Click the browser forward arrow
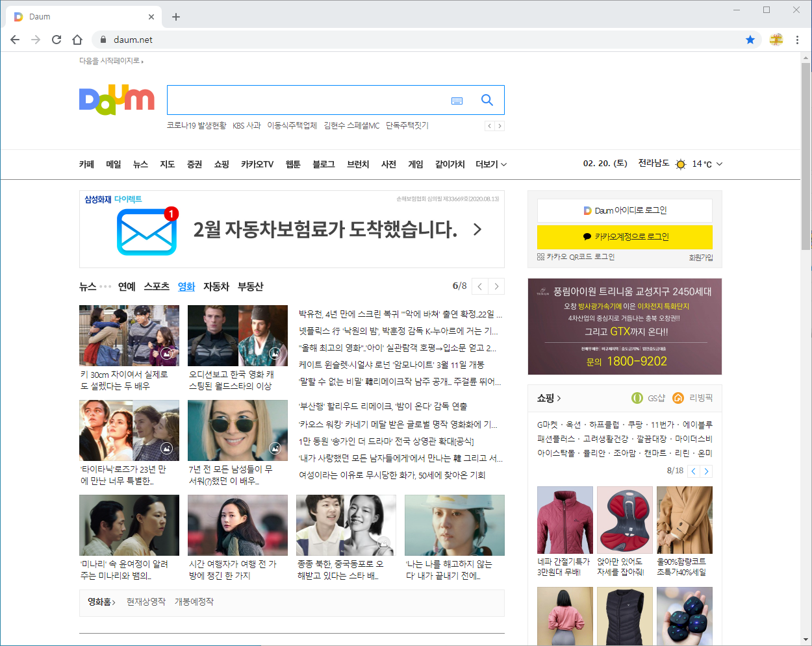812x646 pixels. 36,40
